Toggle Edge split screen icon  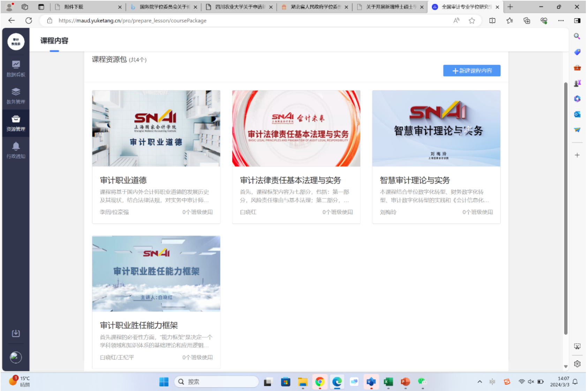point(492,21)
